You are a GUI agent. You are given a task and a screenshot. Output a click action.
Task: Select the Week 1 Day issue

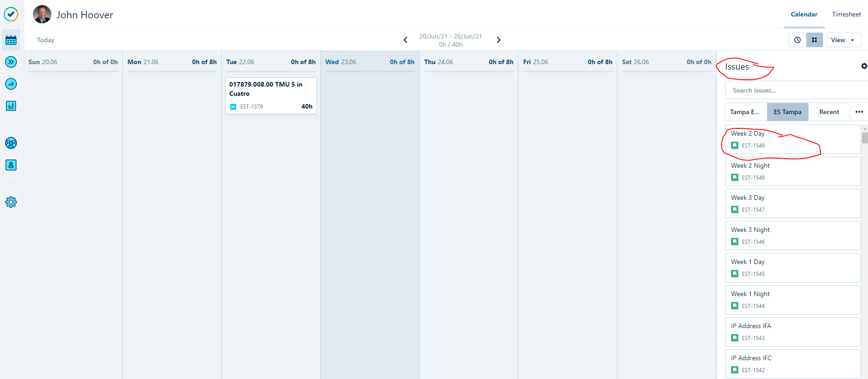pyautogui.click(x=793, y=268)
